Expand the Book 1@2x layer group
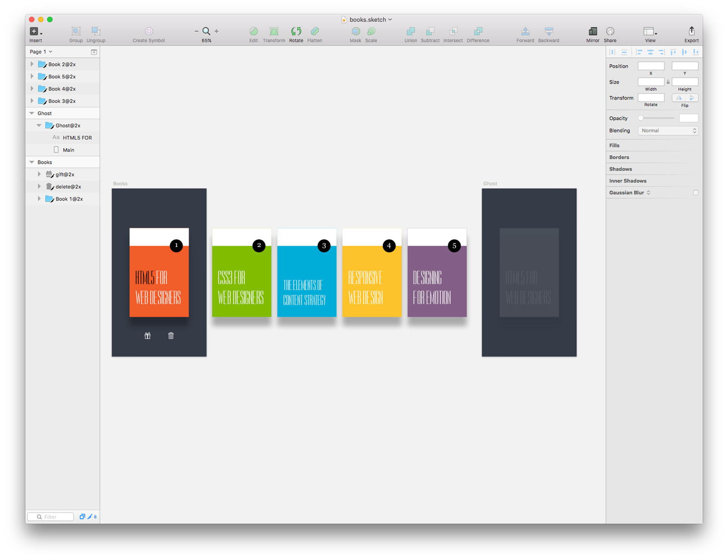This screenshot has width=728, height=560. click(x=39, y=199)
